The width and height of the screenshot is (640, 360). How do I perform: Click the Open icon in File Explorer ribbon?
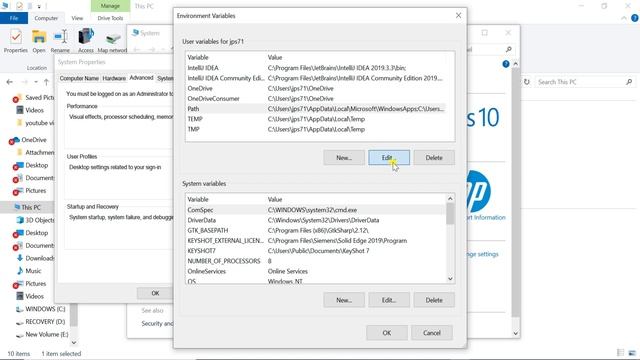(x=39, y=41)
